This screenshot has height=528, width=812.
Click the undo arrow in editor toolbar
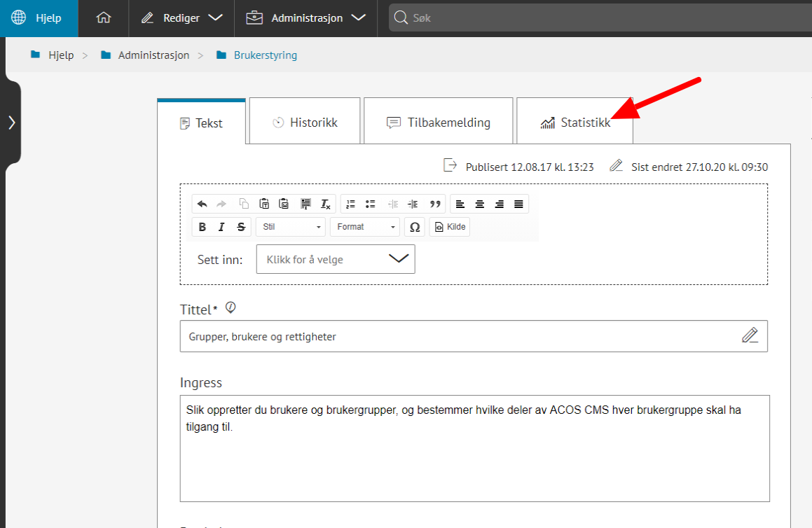pos(202,204)
